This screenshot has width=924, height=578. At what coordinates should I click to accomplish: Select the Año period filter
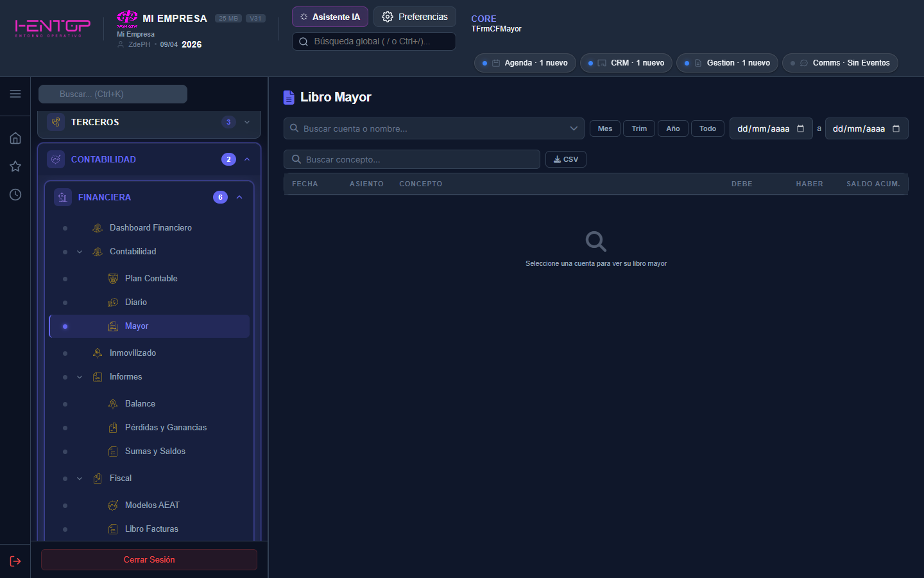tap(672, 128)
